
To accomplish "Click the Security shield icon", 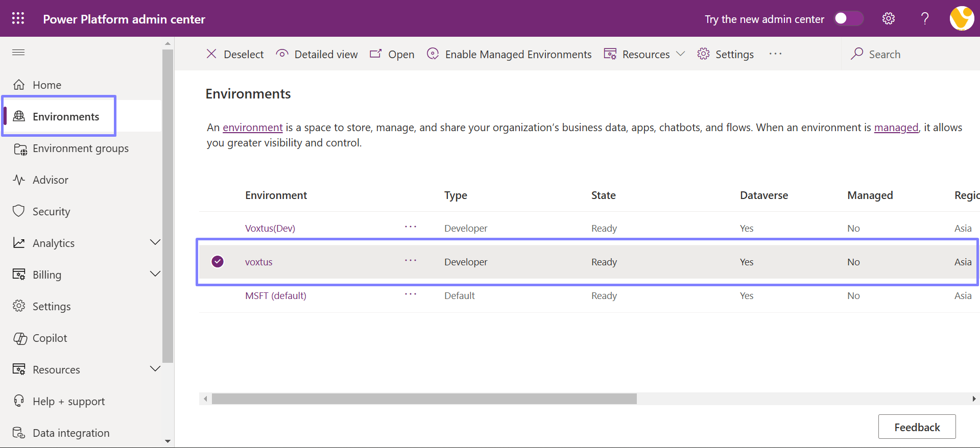I will click(x=19, y=211).
